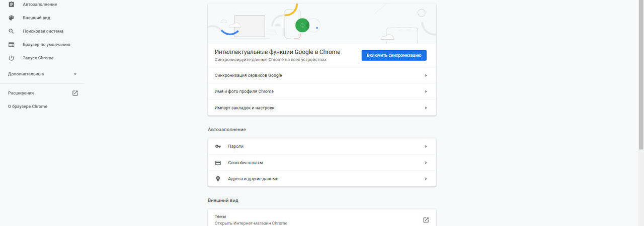Click the Интеллектуальные функции Google в Chrome heading
This screenshot has height=226, width=644.
tap(277, 52)
